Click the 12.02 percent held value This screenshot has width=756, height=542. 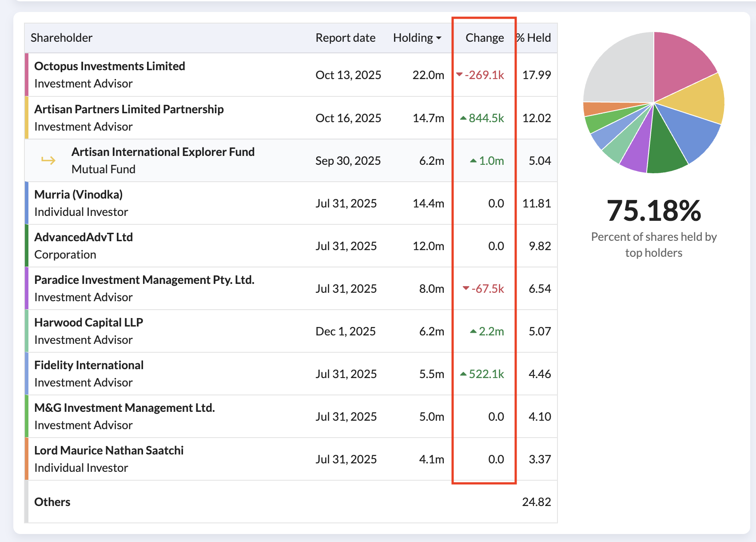[537, 118]
